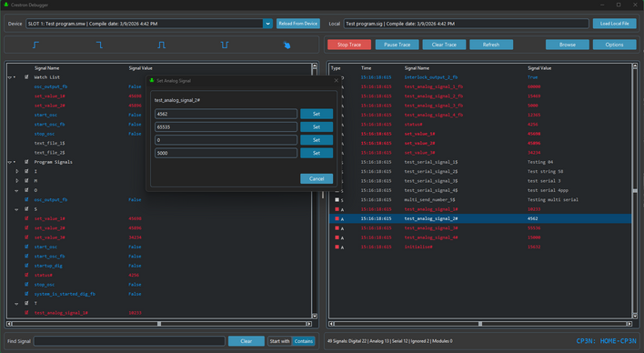Uncheck the status# checkbox under group S
This screenshot has height=353, width=644.
(x=26, y=275)
